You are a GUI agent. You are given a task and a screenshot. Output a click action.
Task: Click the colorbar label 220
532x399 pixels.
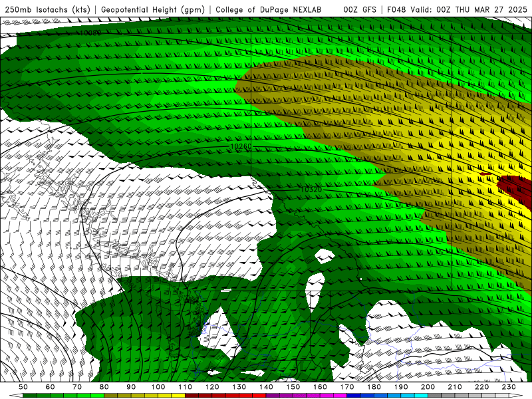(481, 387)
